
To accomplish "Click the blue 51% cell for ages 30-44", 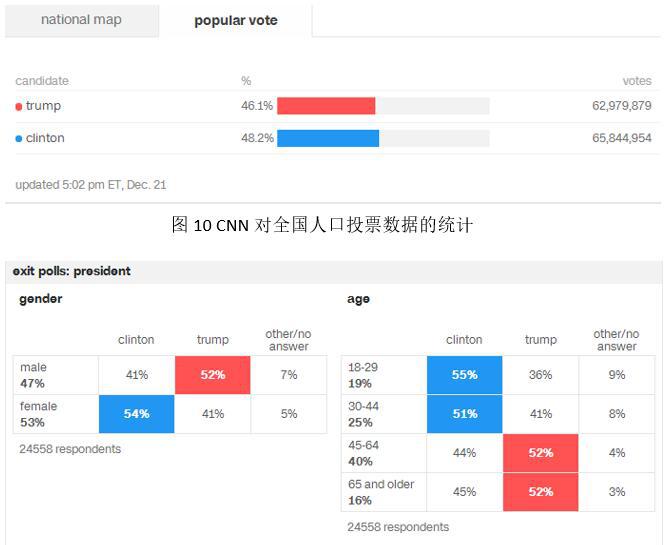I will click(464, 414).
